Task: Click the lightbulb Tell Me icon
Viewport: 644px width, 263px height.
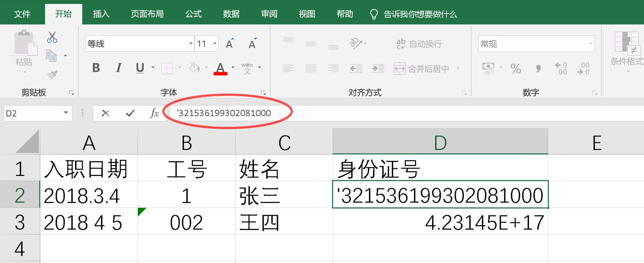Action: coord(374,14)
